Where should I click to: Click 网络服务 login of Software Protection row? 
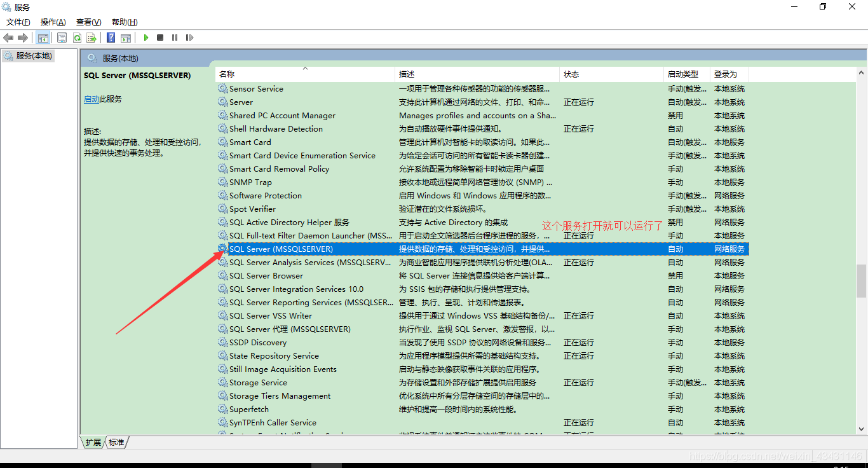coord(729,195)
